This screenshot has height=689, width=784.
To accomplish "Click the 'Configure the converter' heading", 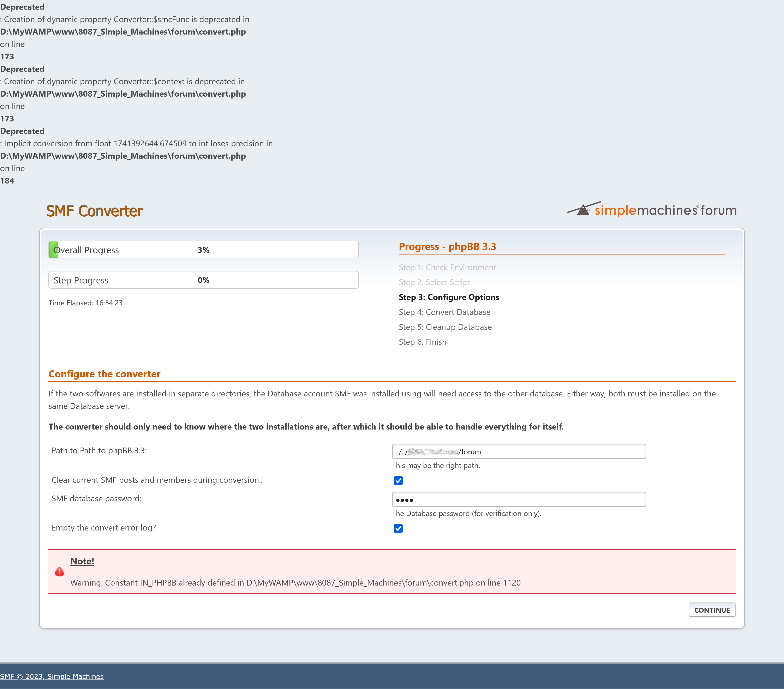I will pos(104,374).
